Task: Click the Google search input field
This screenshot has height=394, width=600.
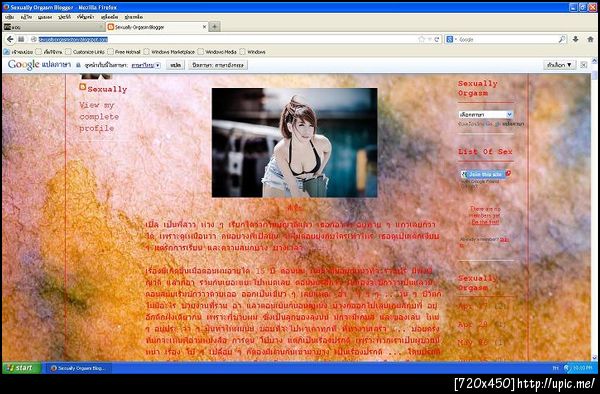Action: pos(507,39)
